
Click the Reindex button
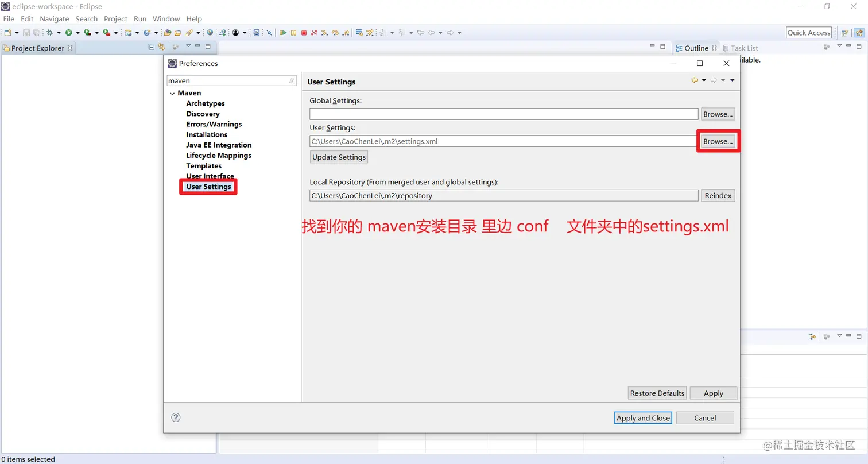(718, 196)
